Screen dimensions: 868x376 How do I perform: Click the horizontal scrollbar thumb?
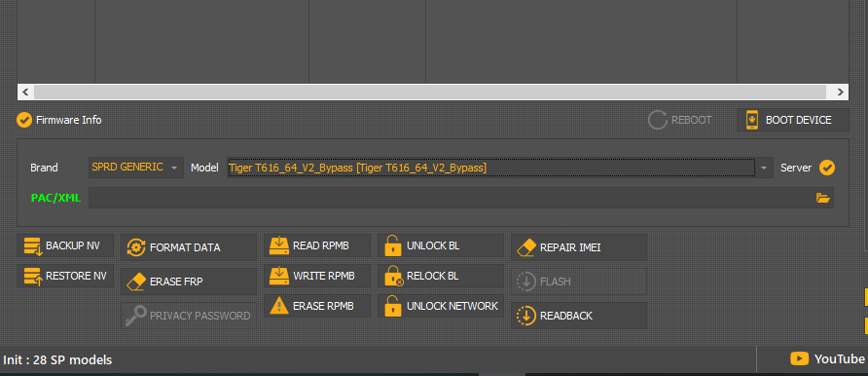[430, 92]
